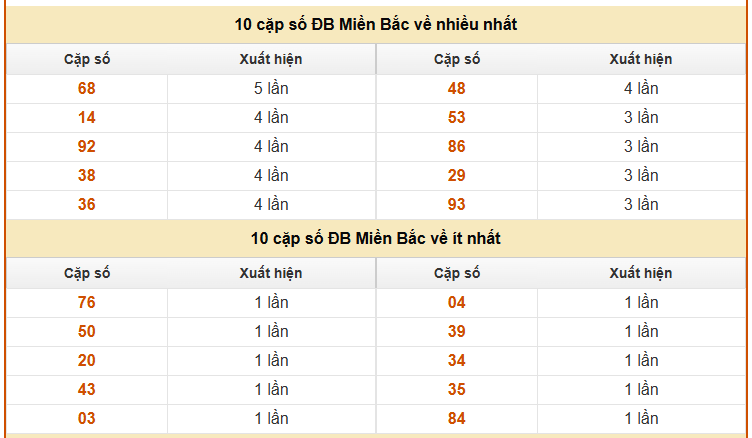Select pair number 86

457,147
